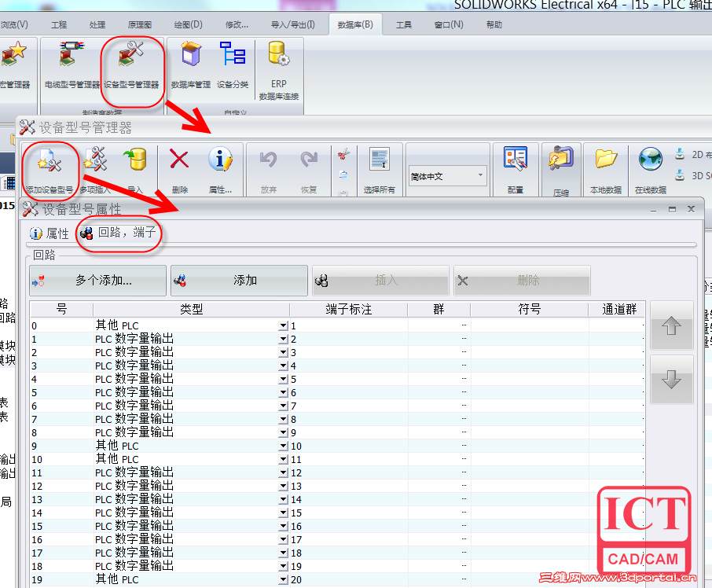Open the 电缆型号管理器 tool
Screen dimensions: 712x588
coord(72,65)
